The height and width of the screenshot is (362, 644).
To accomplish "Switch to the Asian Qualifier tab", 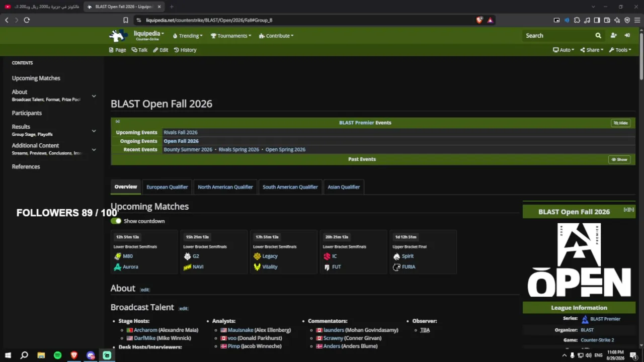I will click(x=344, y=187).
